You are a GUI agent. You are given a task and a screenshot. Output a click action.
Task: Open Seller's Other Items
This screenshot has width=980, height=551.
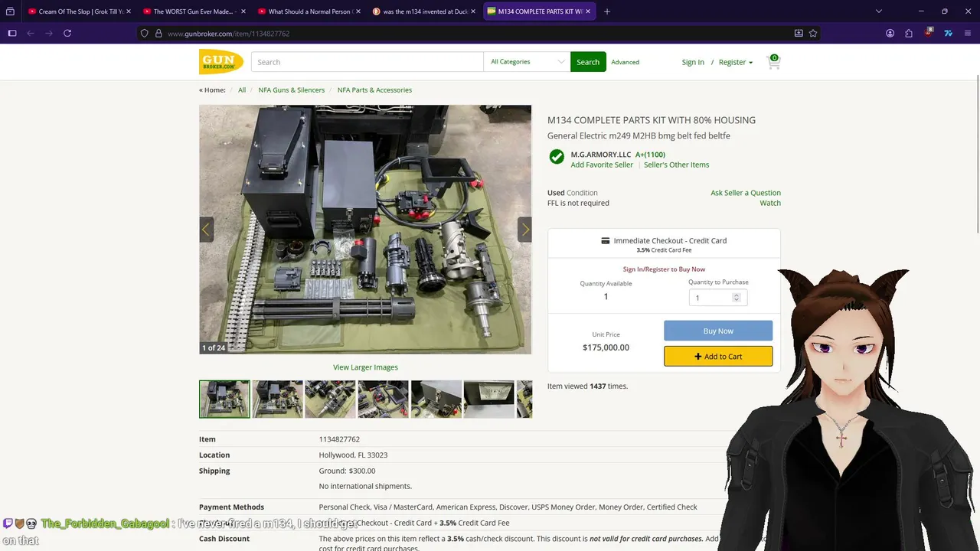(x=676, y=165)
